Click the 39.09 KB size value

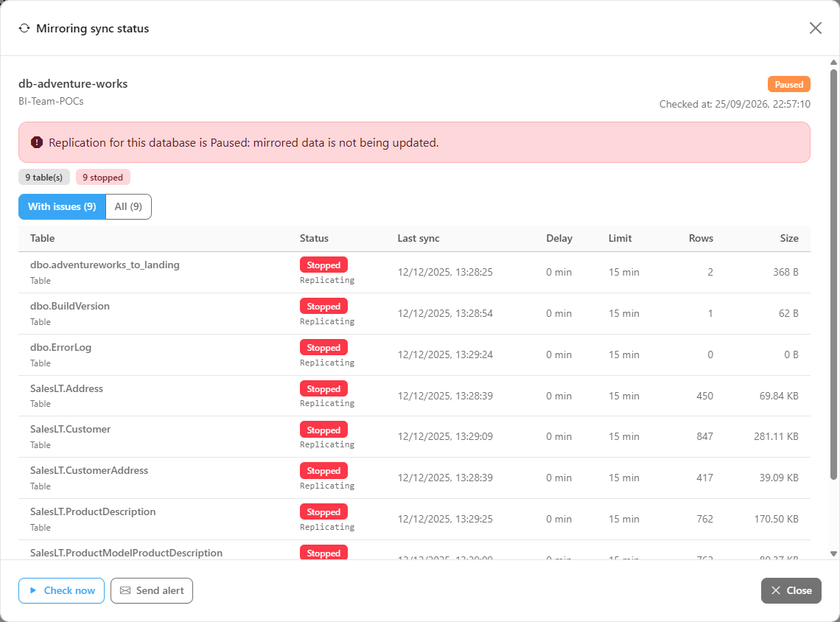tap(778, 478)
